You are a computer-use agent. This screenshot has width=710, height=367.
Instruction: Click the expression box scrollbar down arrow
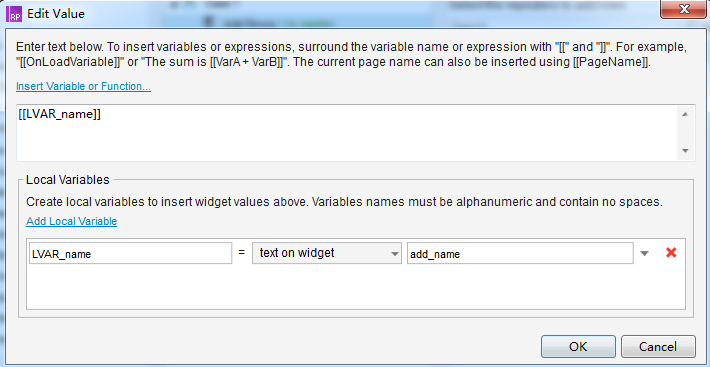[x=685, y=151]
